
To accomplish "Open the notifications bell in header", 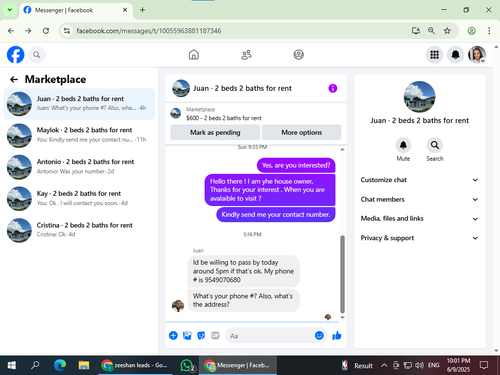I will pos(455,55).
